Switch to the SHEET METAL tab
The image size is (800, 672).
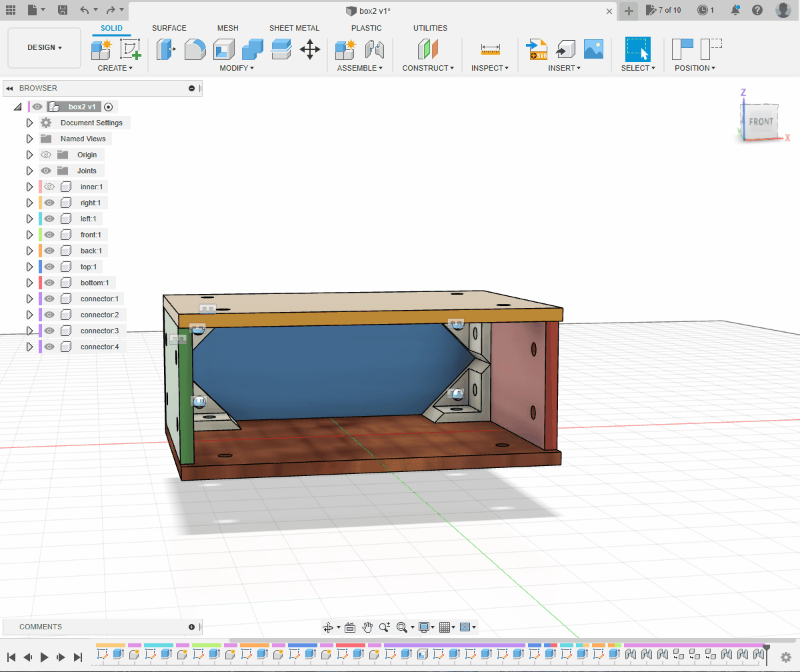click(x=294, y=28)
